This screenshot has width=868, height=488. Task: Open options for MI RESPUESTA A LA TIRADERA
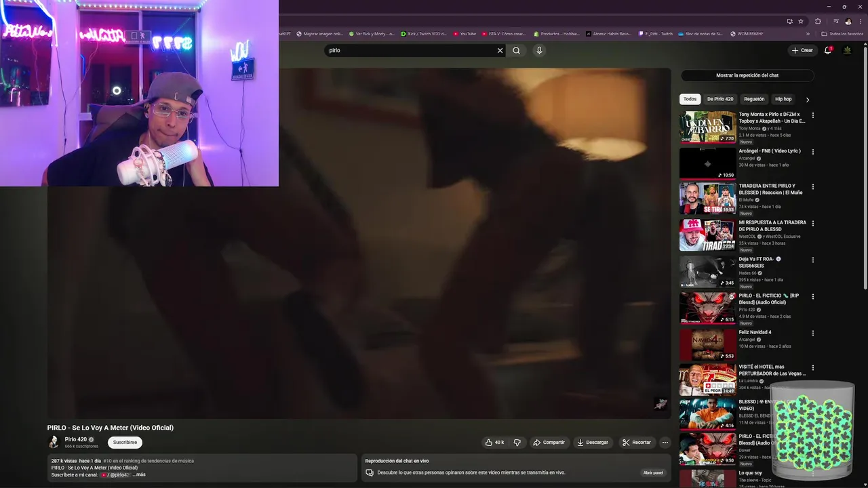(812, 223)
